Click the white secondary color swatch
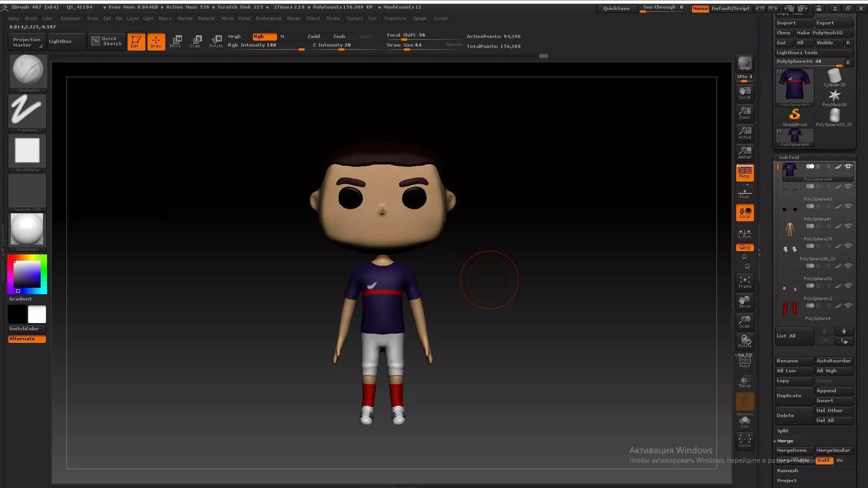 click(37, 314)
